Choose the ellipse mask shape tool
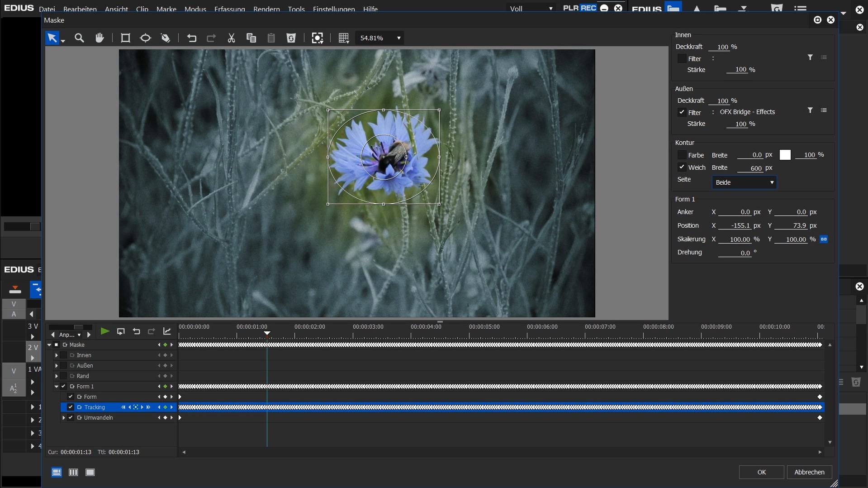This screenshot has height=488, width=868. point(145,38)
